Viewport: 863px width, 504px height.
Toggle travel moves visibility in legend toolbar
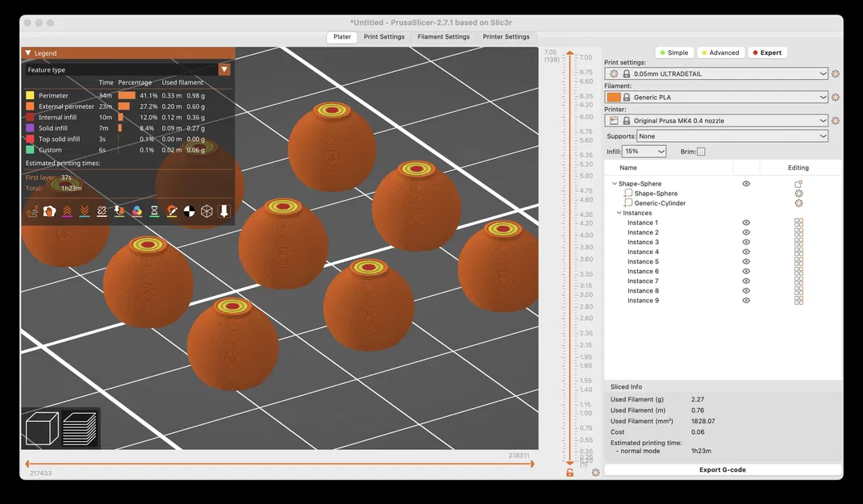click(31, 211)
